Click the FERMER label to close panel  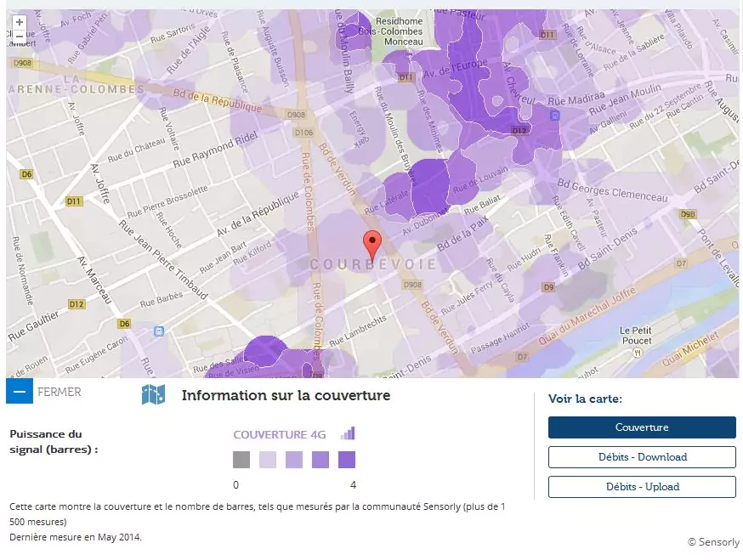tap(60, 392)
